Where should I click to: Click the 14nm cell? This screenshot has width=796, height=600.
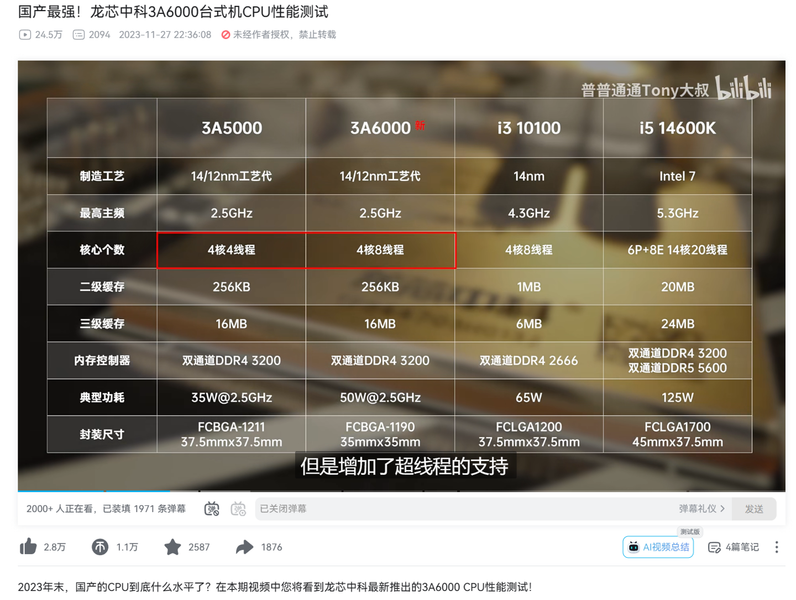point(529,176)
